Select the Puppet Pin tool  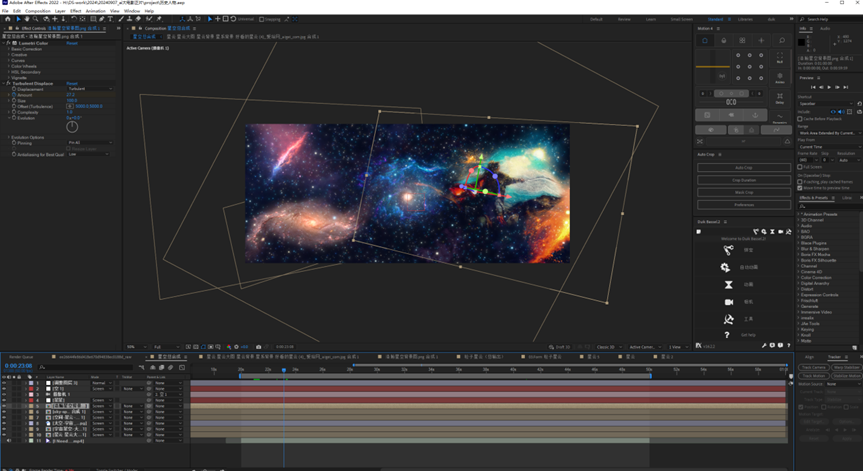[159, 19]
